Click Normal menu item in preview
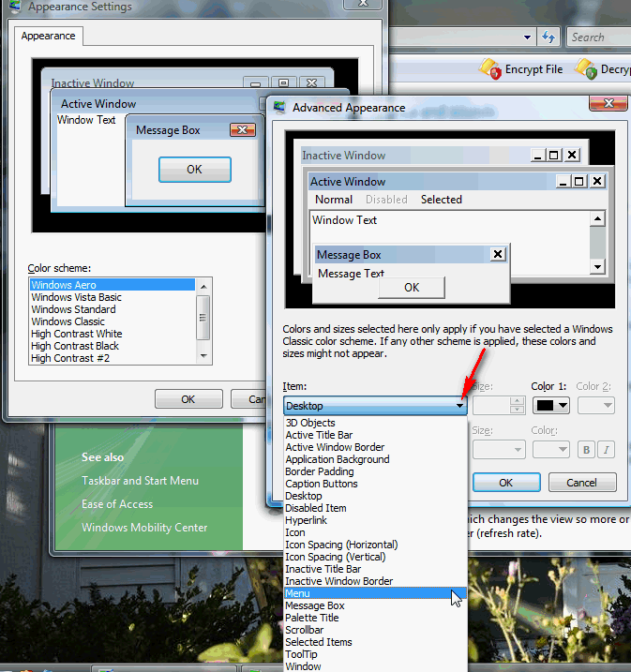This screenshot has width=631, height=672. (334, 200)
